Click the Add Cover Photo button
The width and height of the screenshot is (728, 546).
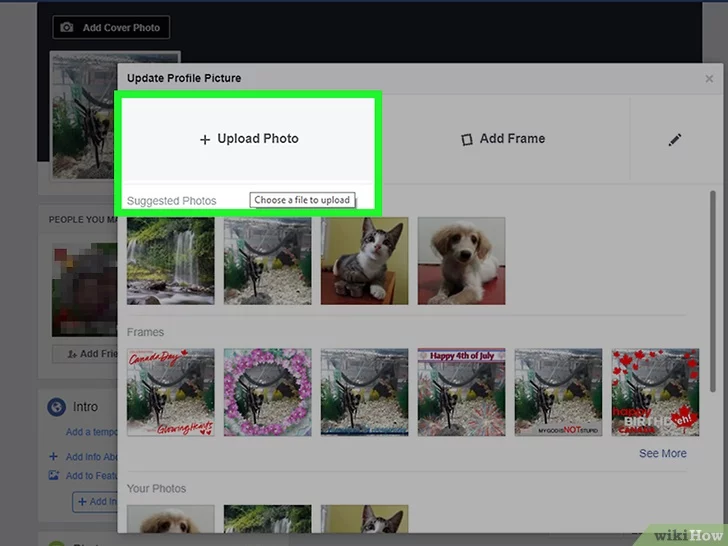[111, 27]
